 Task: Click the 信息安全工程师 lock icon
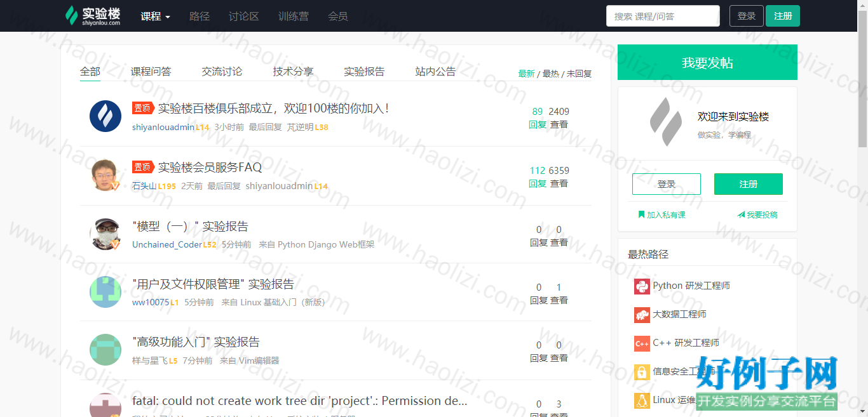pos(642,372)
